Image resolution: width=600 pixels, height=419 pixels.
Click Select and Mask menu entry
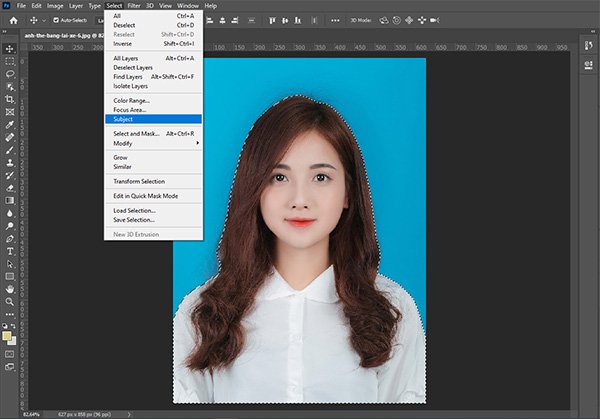click(137, 134)
